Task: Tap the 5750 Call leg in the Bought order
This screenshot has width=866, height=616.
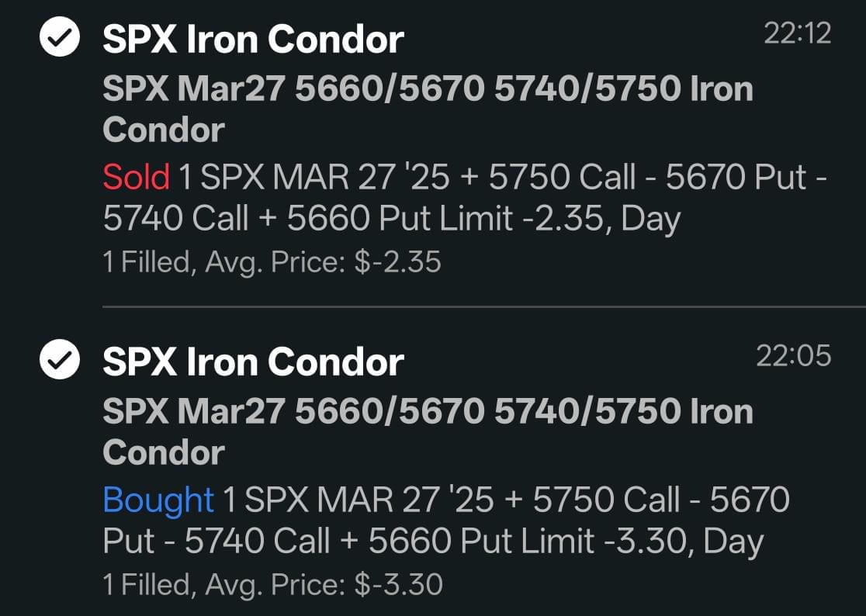Action: tap(606, 500)
